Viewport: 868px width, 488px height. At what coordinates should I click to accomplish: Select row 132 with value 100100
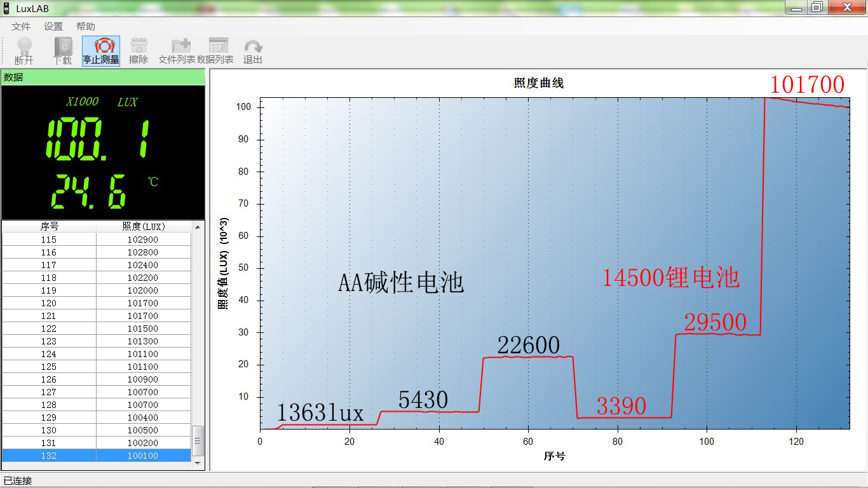[95, 456]
